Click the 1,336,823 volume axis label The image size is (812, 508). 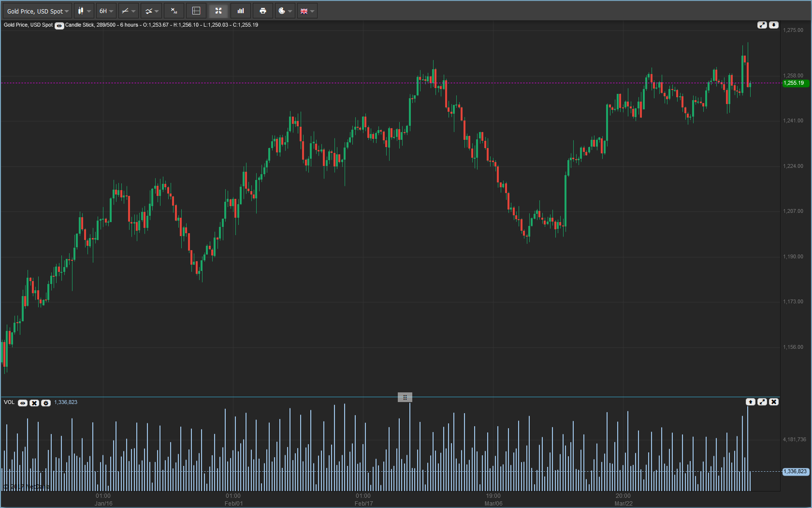796,471
